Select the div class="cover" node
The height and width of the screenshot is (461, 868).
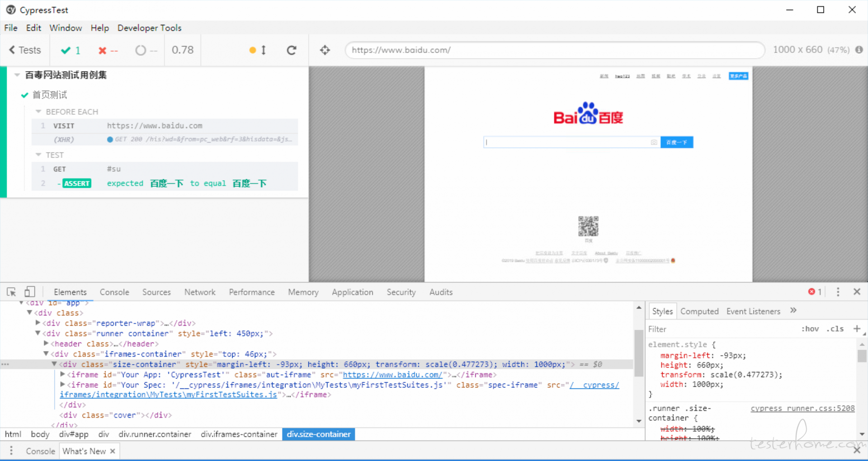coord(115,415)
